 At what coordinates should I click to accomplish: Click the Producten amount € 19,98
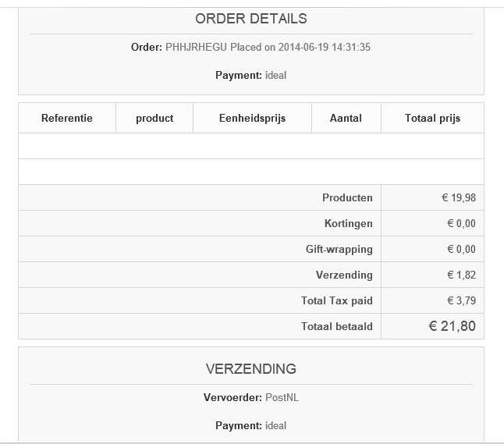[459, 197]
